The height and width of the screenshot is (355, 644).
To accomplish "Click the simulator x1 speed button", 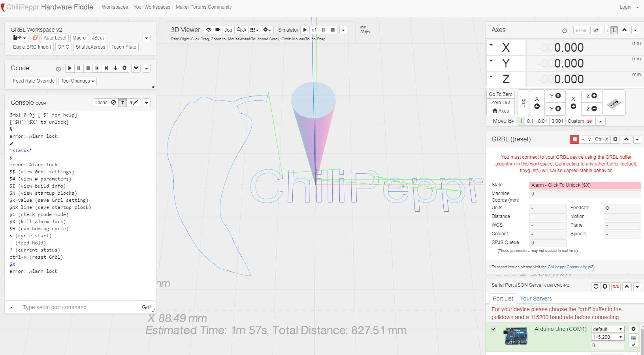I will 314,30.
